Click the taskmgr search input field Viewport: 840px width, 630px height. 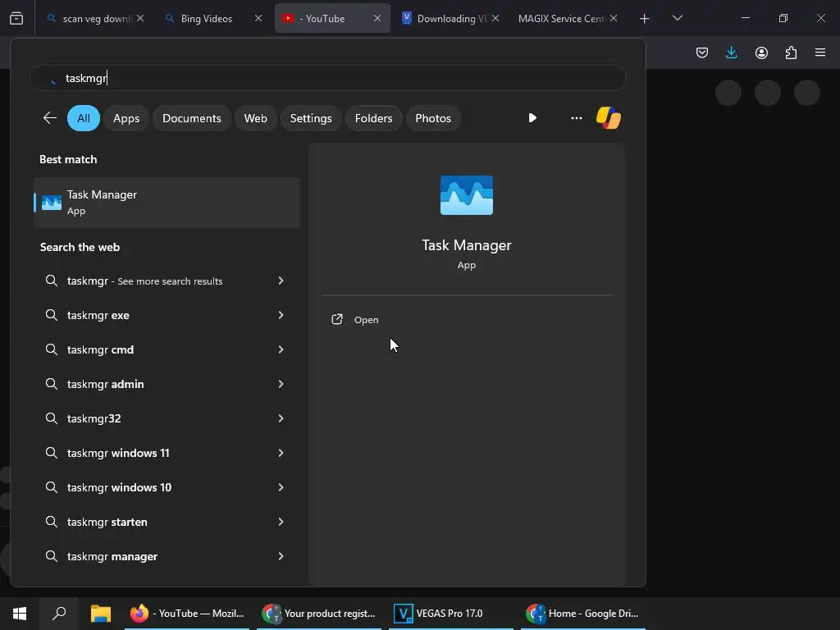(x=328, y=78)
